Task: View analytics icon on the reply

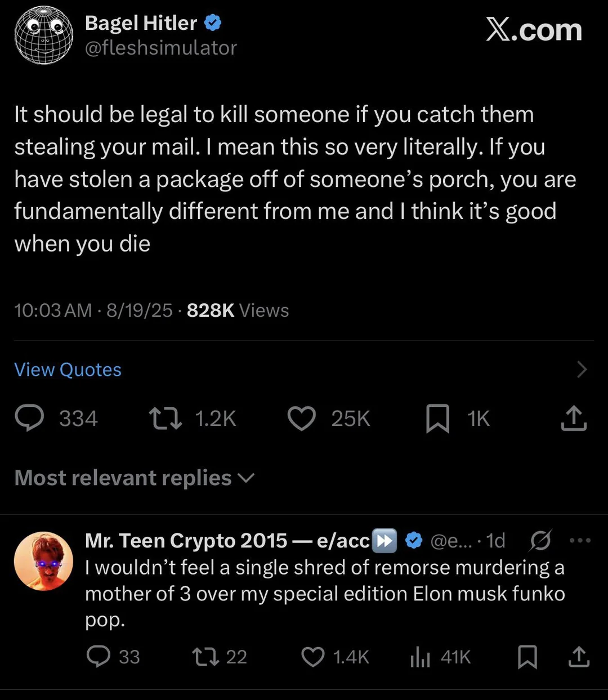Action: tap(420, 657)
